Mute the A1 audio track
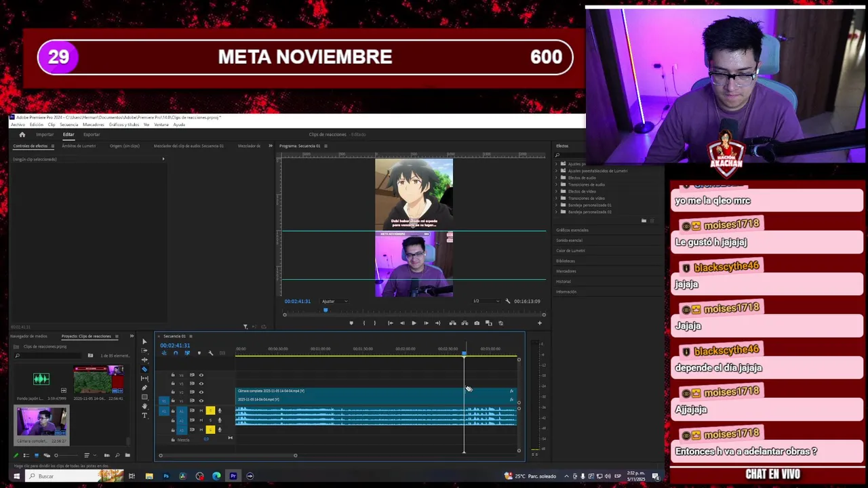 (x=201, y=411)
